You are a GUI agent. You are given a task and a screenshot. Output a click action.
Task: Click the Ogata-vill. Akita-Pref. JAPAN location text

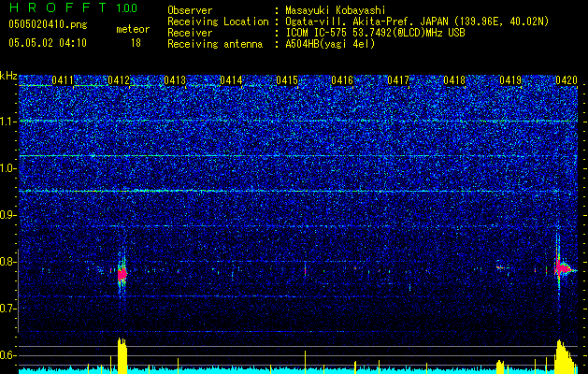click(417, 22)
